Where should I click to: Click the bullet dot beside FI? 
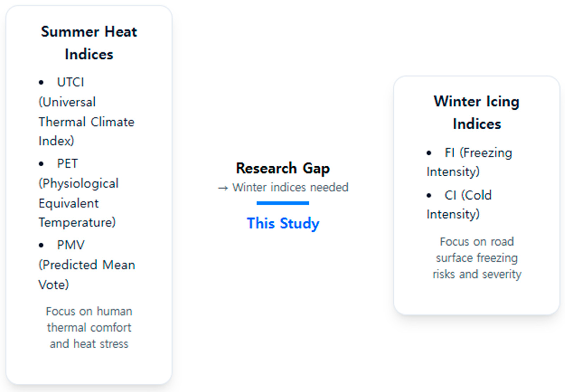[429, 153]
